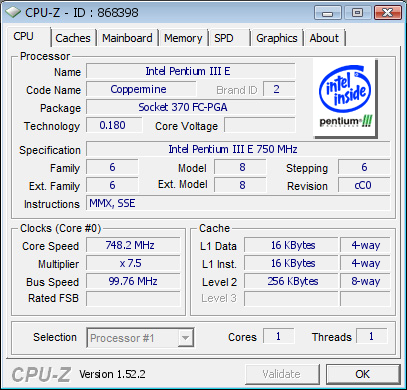407x390 pixels.
Task: Close the CPU-Z window
Action: coord(387,13)
